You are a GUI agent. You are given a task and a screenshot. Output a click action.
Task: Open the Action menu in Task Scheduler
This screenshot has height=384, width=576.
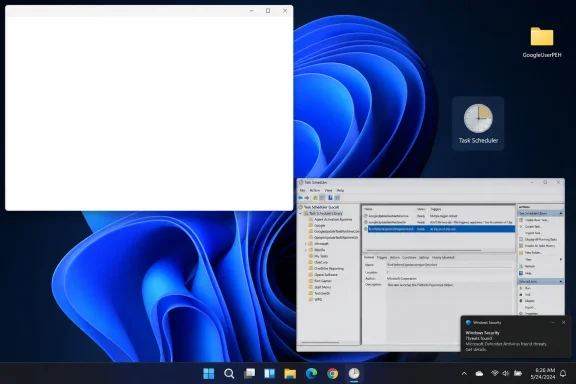pyautogui.click(x=315, y=190)
